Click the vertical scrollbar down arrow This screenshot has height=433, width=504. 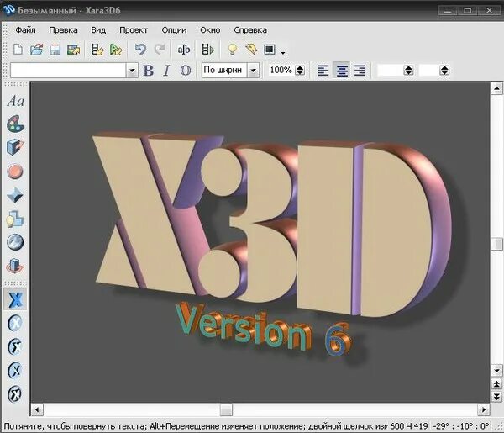(496, 370)
